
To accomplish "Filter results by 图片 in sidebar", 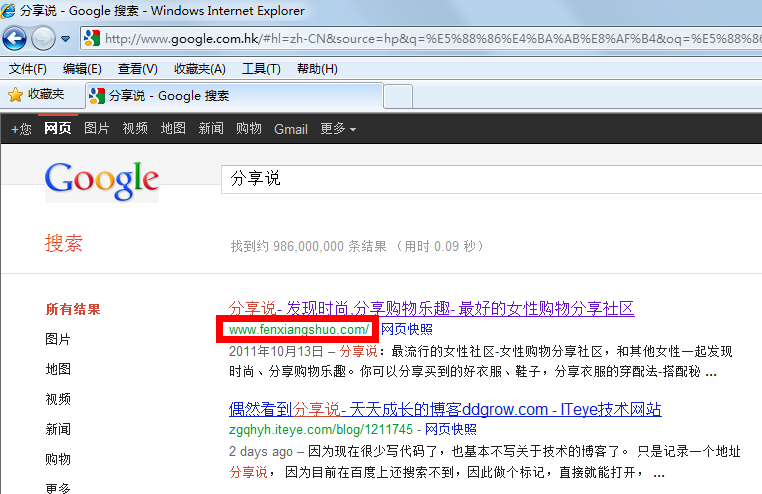I will (58, 339).
